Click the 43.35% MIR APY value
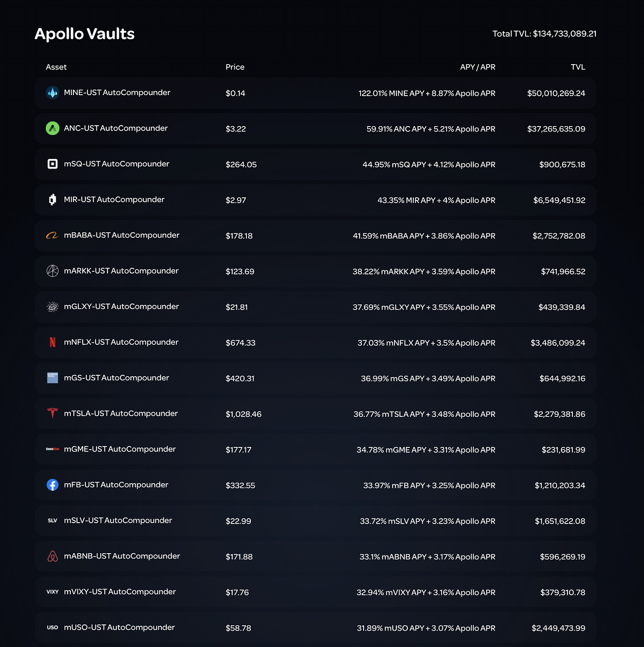 point(406,200)
